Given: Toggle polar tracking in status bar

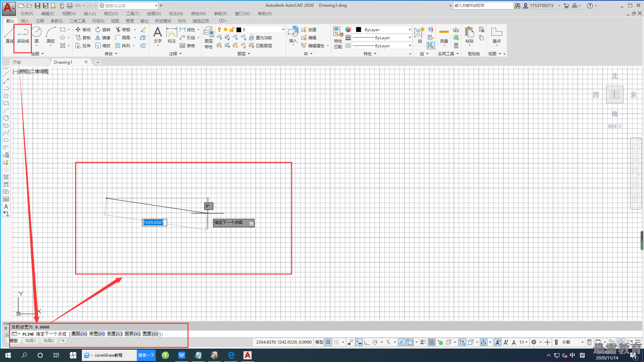Looking at the screenshot, I should click(x=375, y=342).
